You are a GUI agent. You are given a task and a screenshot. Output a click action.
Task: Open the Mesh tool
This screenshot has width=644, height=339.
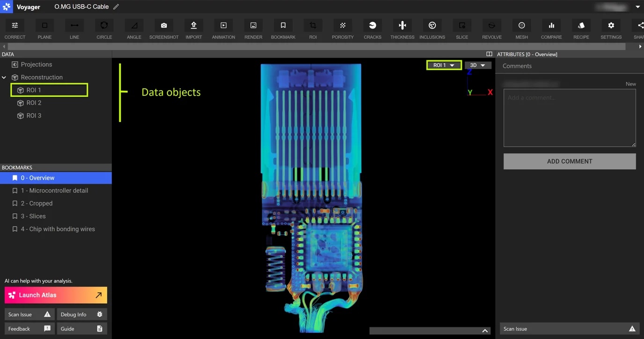pos(521,30)
